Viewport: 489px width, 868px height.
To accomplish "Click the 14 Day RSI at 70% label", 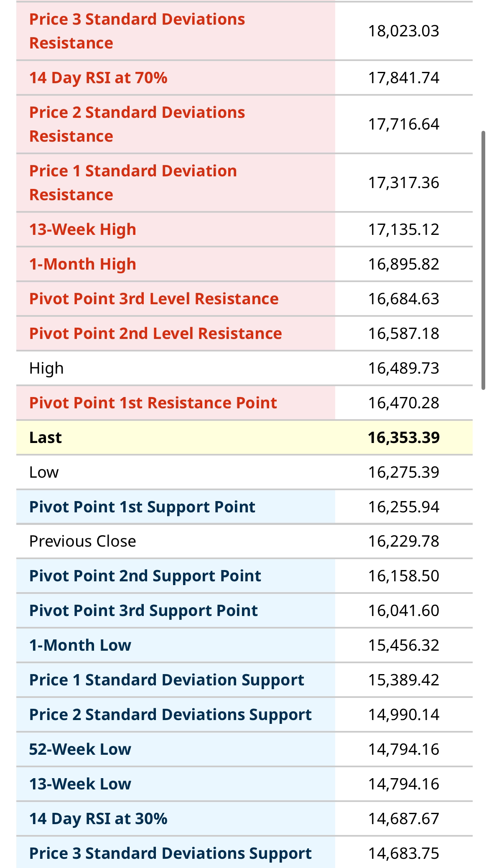I will 98,78.
